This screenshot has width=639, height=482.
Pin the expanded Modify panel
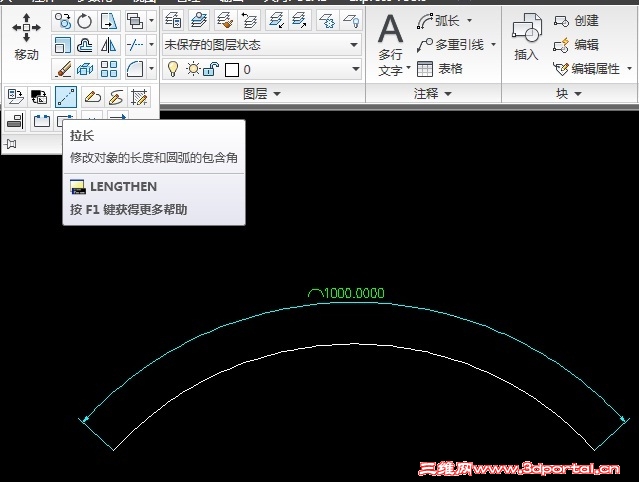coord(11,143)
